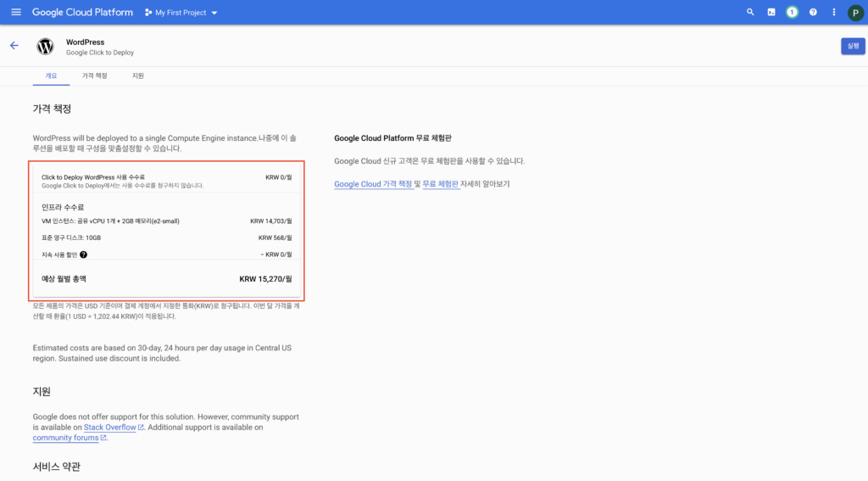The image size is (868, 481).
Task: Click the KRW 0/월 usage fee value
Action: [x=278, y=177]
